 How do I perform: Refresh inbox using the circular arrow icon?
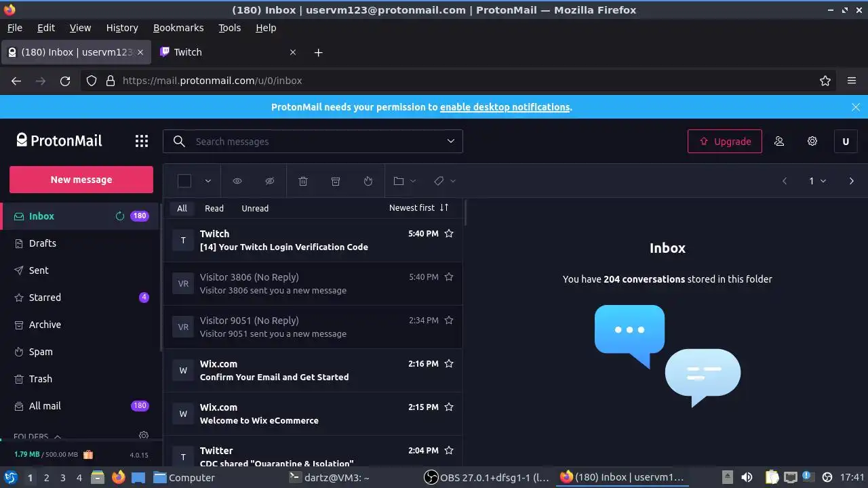120,216
